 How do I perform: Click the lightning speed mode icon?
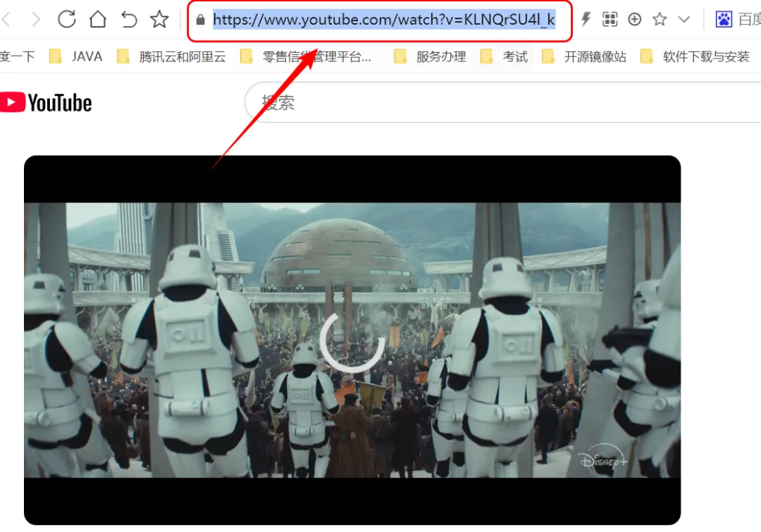pos(586,20)
